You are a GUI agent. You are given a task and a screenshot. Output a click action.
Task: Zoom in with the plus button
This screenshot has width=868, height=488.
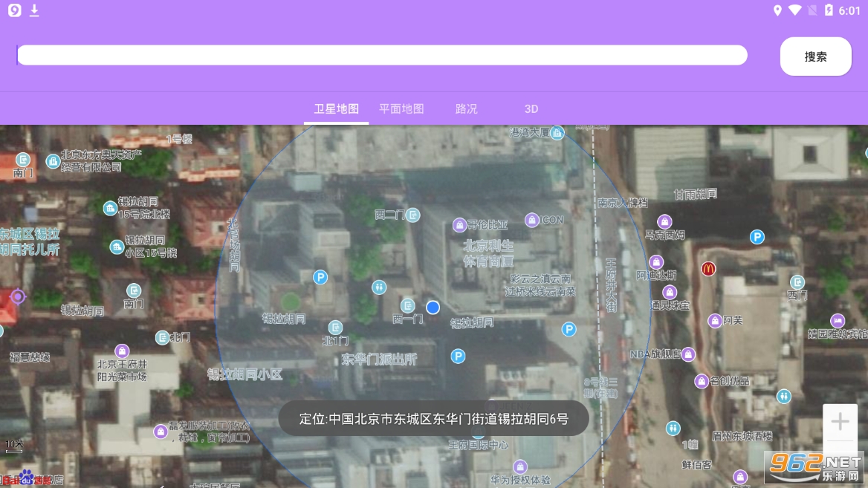tap(840, 422)
